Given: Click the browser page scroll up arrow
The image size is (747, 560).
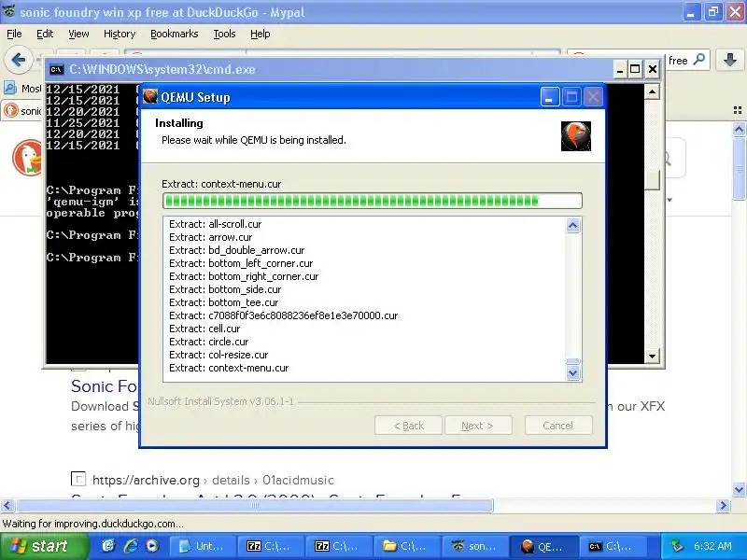Looking at the screenshot, I should click(x=739, y=129).
